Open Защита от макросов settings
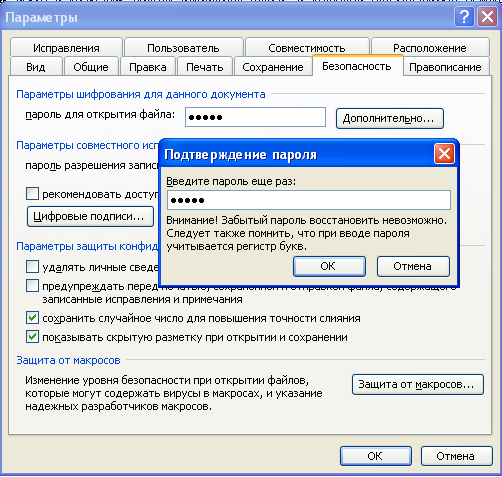 (418, 385)
